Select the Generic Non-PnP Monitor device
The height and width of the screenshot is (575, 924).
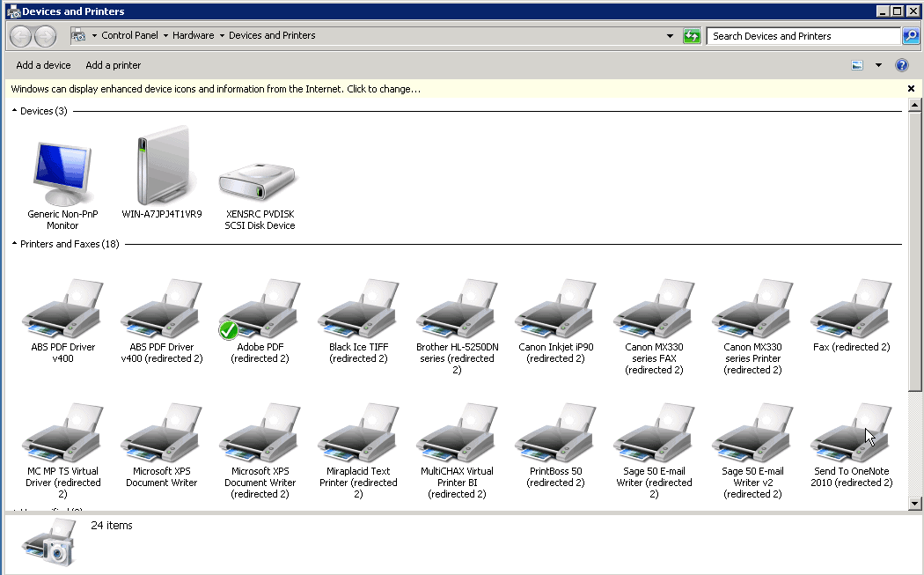pyautogui.click(x=62, y=173)
